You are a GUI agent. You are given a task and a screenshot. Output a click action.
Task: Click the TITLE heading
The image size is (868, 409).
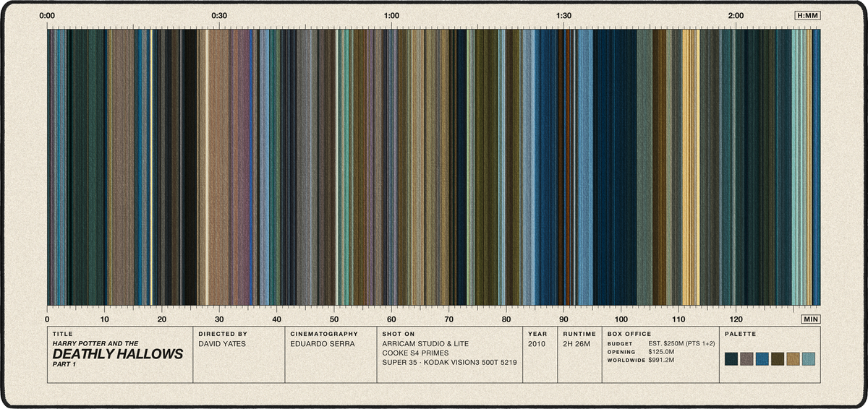[62, 335]
